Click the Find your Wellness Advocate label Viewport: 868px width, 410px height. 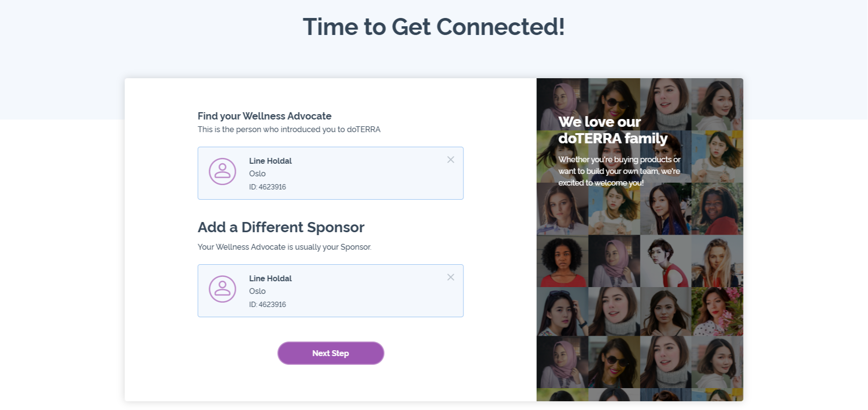pos(265,116)
